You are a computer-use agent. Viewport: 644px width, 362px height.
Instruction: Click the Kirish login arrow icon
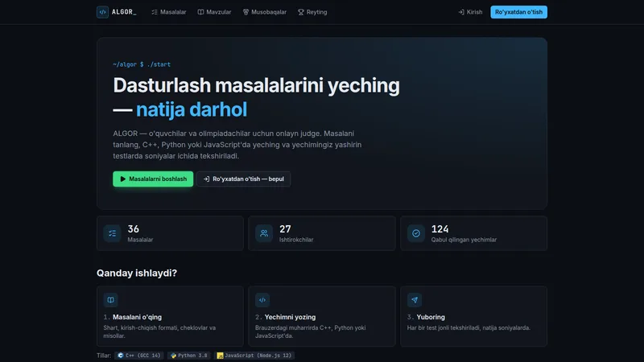pyautogui.click(x=461, y=12)
